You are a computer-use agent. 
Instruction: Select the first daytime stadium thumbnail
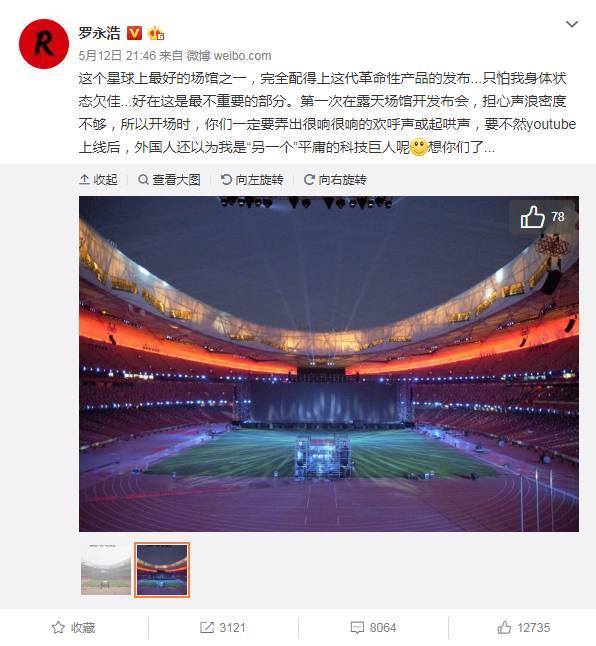click(106, 569)
